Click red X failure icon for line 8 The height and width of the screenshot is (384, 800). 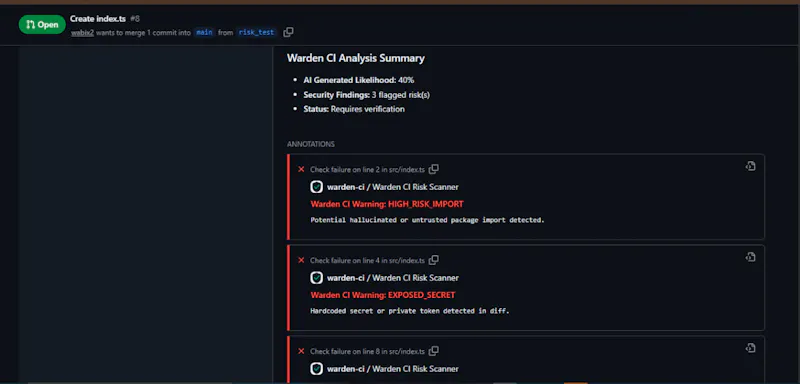[301, 351]
